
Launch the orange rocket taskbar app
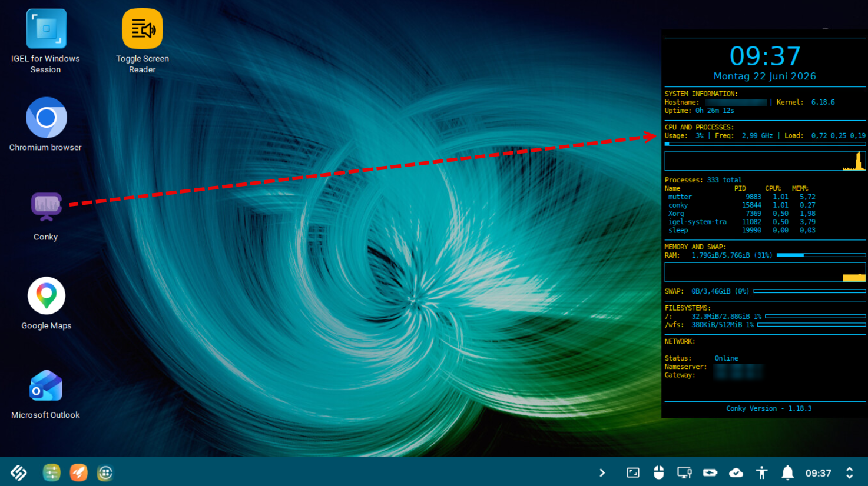[x=78, y=472]
